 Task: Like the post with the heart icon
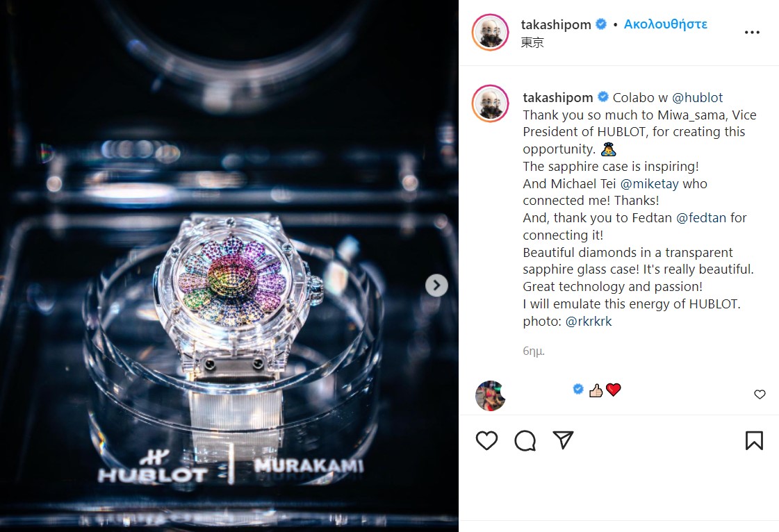[486, 440]
